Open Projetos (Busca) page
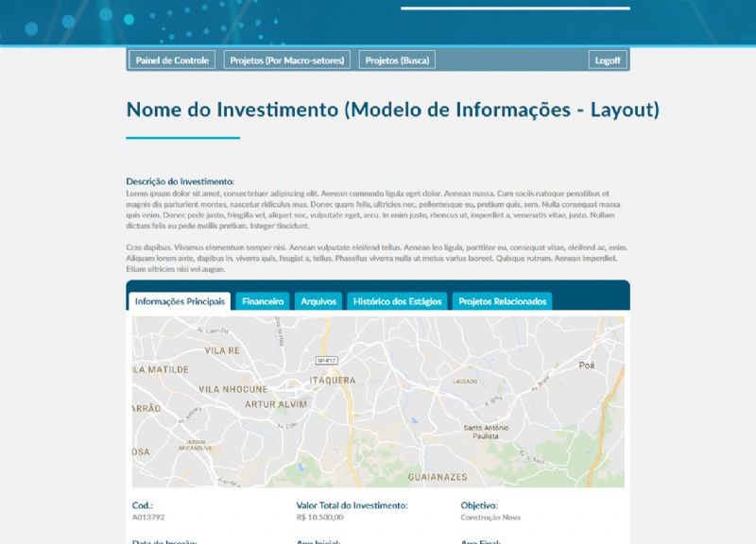Image resolution: width=756 pixels, height=544 pixels. click(397, 60)
